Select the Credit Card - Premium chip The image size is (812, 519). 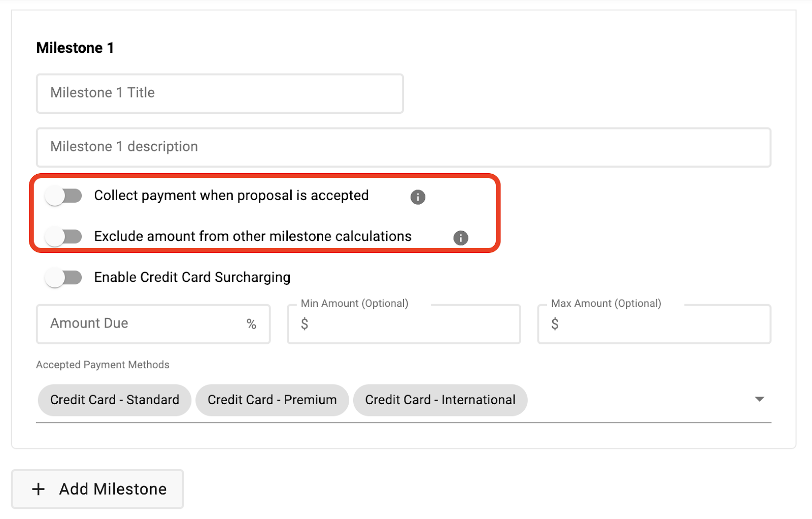pyautogui.click(x=272, y=400)
